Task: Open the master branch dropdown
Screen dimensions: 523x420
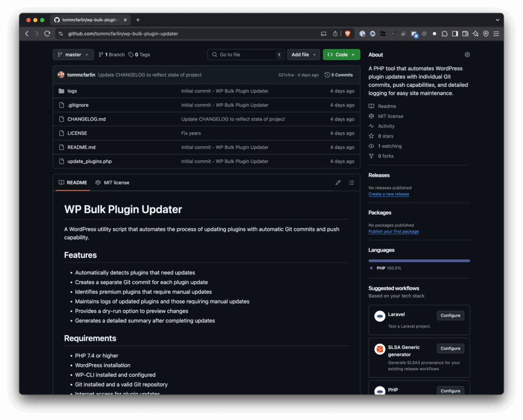Action: (73, 55)
